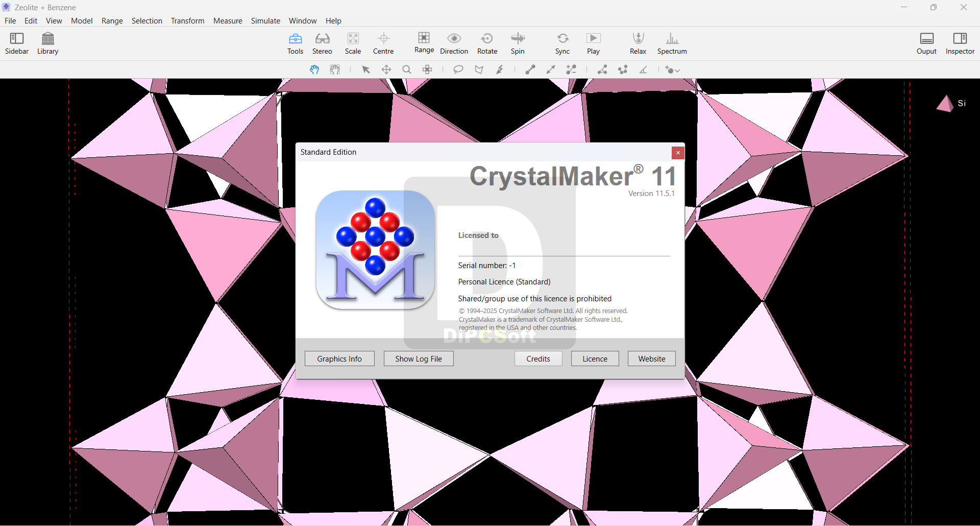Screen dimensions: 980x526
Task: Open the Range toolbar icon
Action: pos(424,42)
